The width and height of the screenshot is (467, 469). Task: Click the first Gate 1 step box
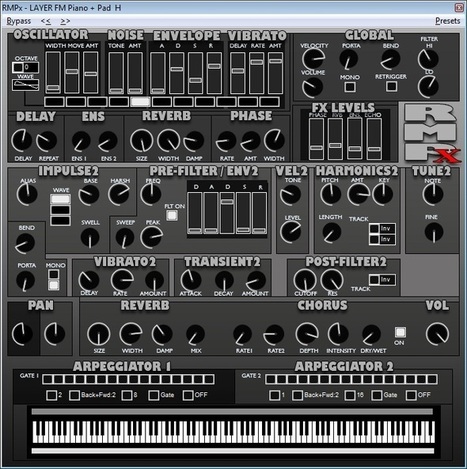tap(47, 379)
